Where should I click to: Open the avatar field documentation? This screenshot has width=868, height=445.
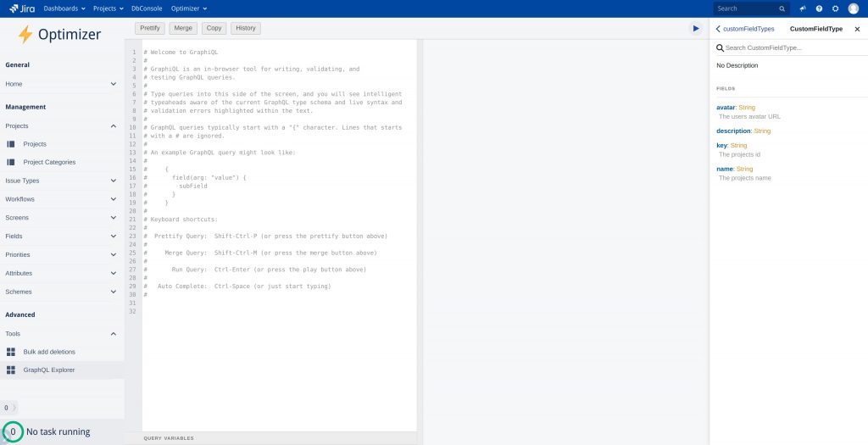(x=726, y=108)
